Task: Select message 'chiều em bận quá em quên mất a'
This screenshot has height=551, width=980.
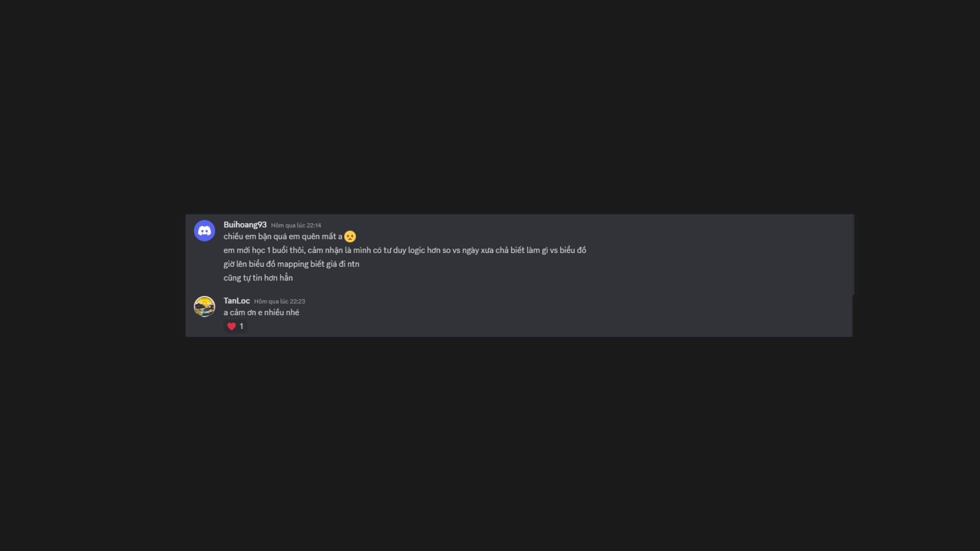Action: click(283, 237)
